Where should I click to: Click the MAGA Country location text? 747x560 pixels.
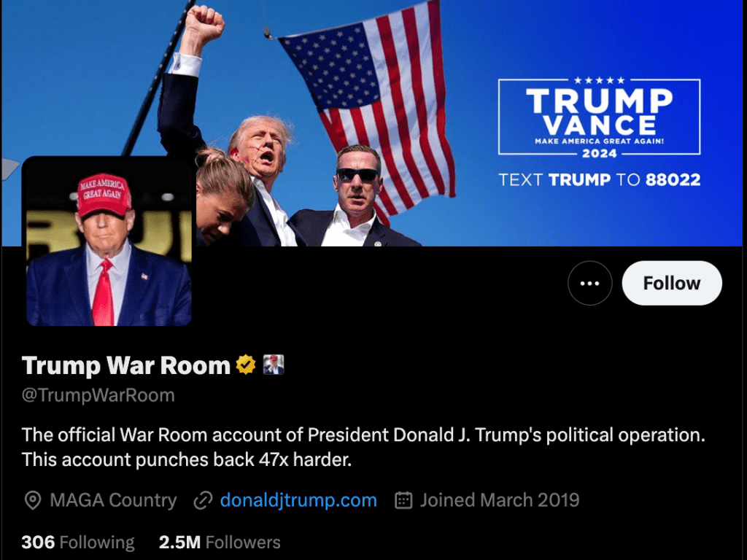click(x=113, y=500)
